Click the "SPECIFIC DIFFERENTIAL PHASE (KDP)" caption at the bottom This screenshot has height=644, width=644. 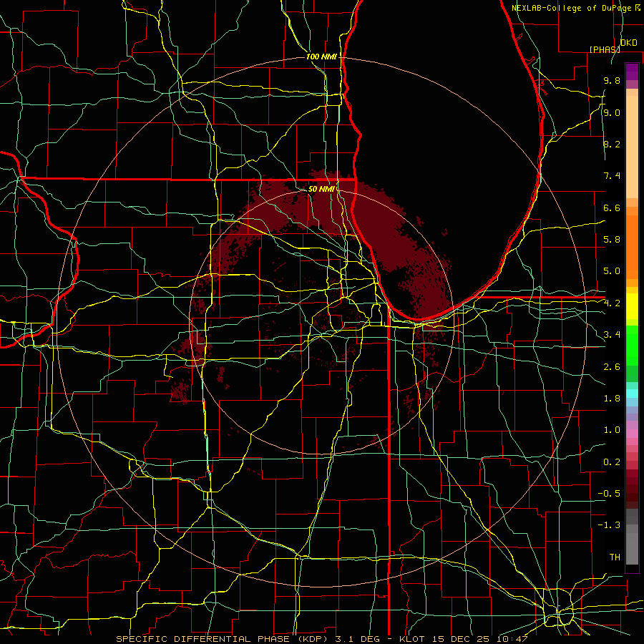[x=223, y=639]
